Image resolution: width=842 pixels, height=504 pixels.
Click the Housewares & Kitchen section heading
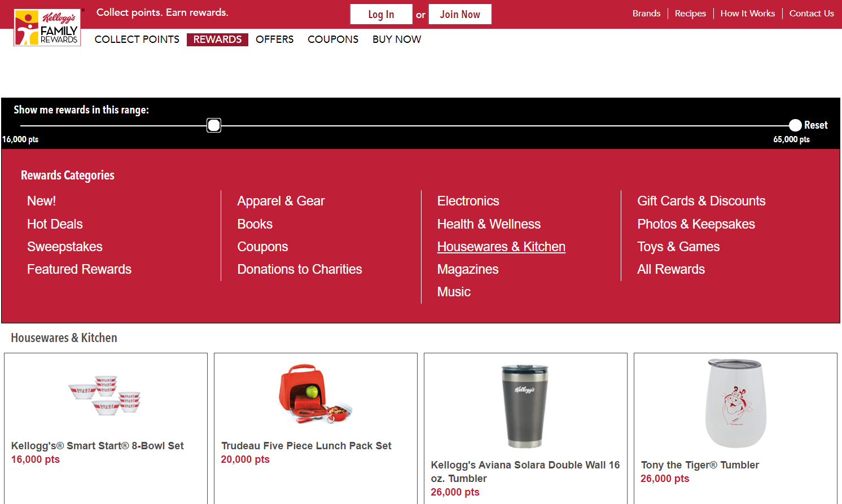[x=64, y=338]
